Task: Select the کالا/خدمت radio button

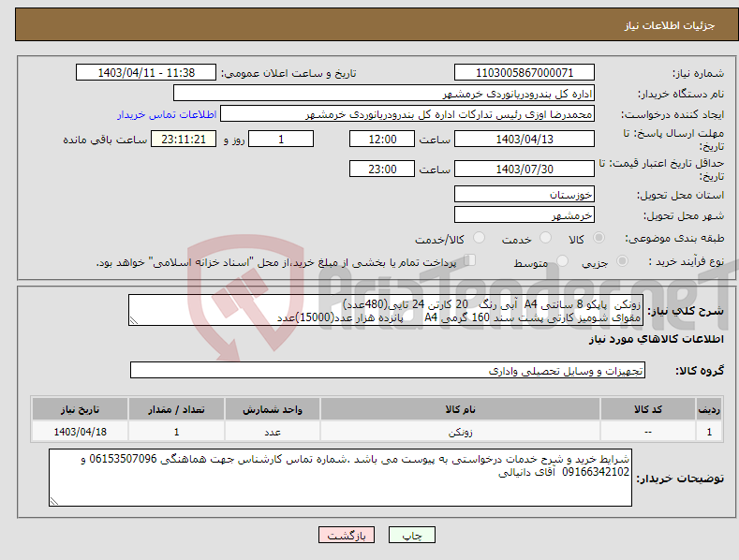Action: point(479,238)
